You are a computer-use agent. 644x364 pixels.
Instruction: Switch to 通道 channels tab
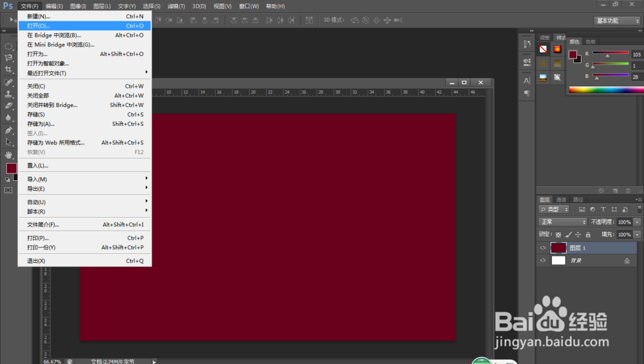pyautogui.click(x=561, y=200)
